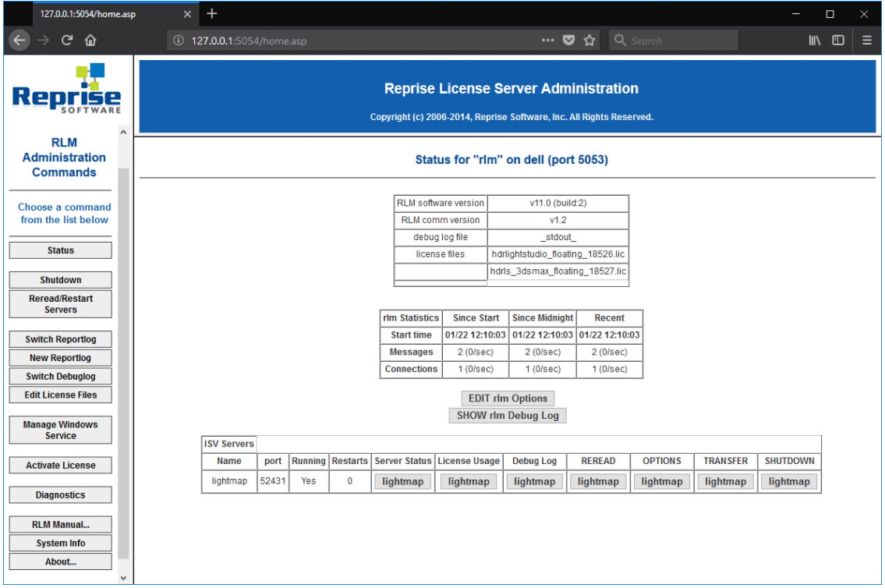Viewport: 885px width, 588px height.
Task: Click lightmap SHUTDOWN button
Action: (x=789, y=481)
